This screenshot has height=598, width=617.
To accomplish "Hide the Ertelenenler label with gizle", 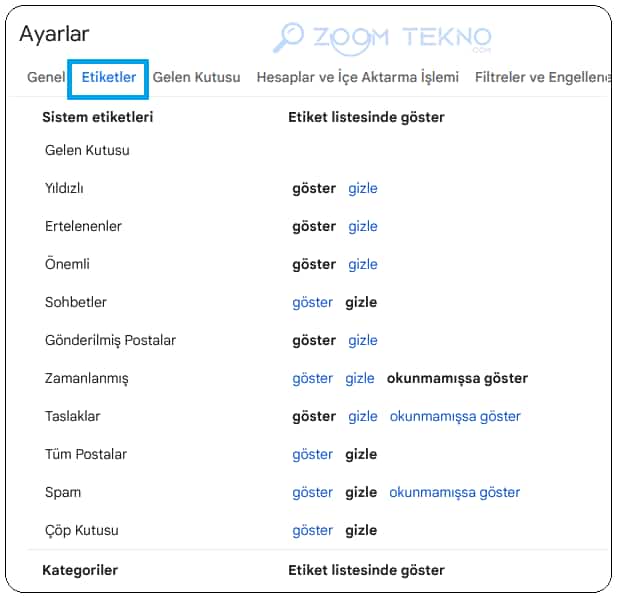I will [363, 227].
